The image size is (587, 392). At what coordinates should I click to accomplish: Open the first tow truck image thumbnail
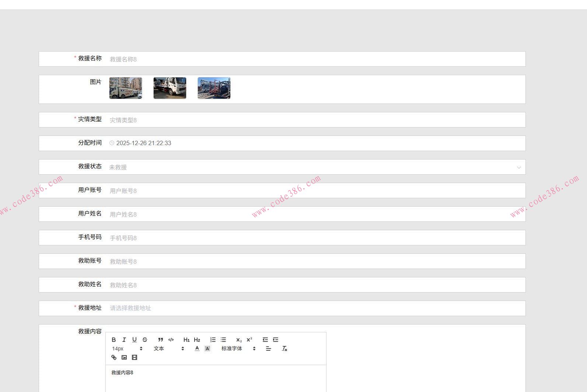pyautogui.click(x=126, y=88)
